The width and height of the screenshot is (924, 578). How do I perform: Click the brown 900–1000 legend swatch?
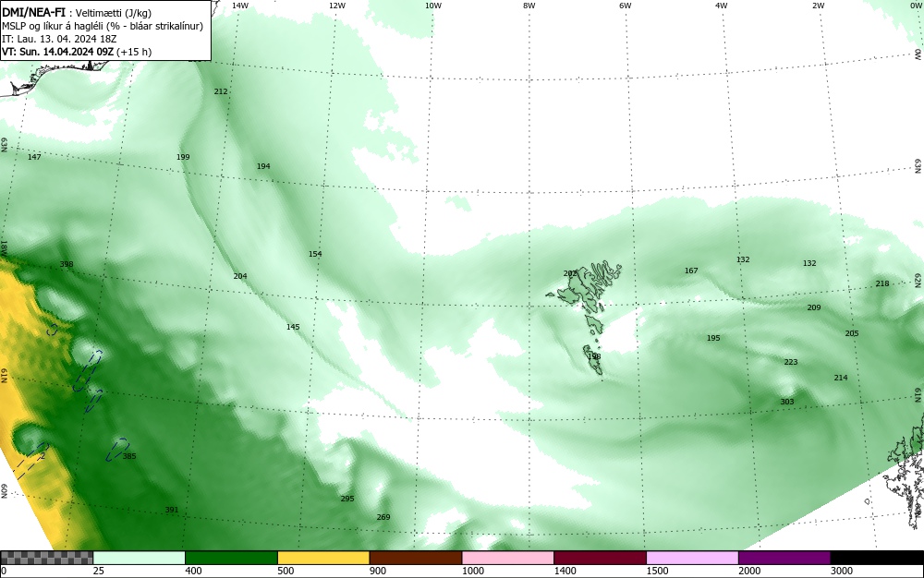pyautogui.click(x=416, y=558)
